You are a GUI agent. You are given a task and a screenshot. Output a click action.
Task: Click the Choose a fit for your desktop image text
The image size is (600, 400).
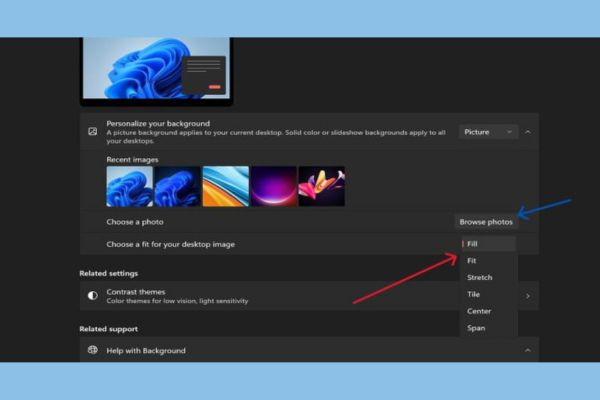point(170,244)
